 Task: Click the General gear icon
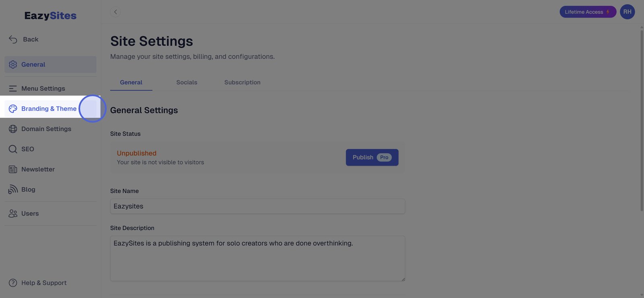point(13,65)
